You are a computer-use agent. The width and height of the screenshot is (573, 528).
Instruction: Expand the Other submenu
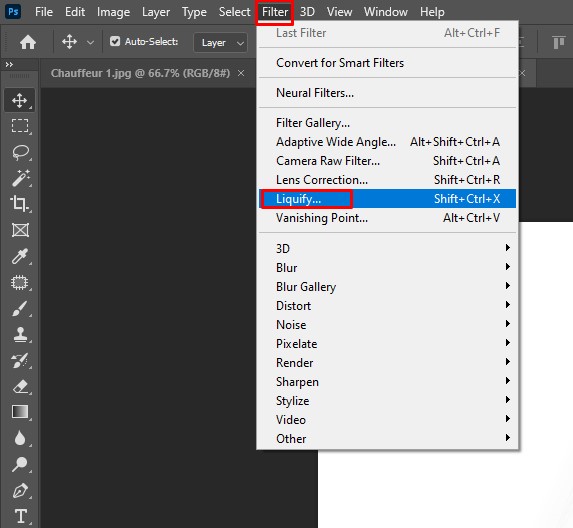click(387, 438)
